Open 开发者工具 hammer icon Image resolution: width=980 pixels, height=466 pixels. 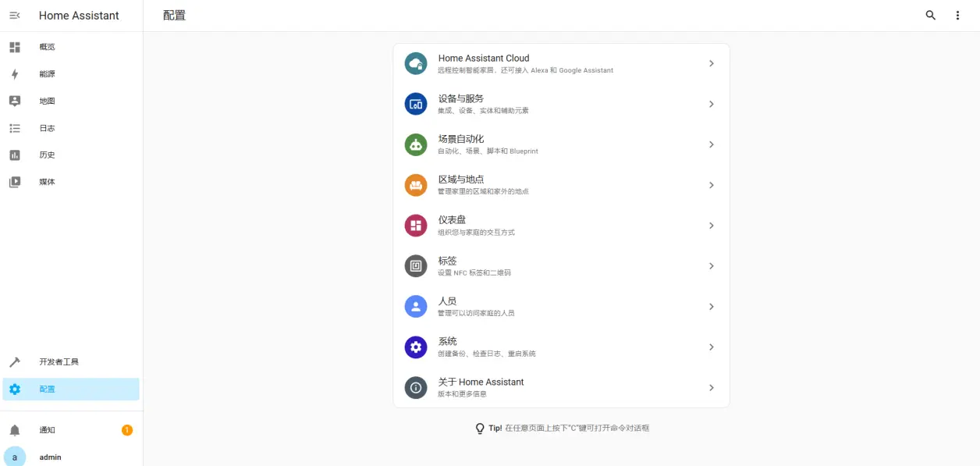click(15, 362)
